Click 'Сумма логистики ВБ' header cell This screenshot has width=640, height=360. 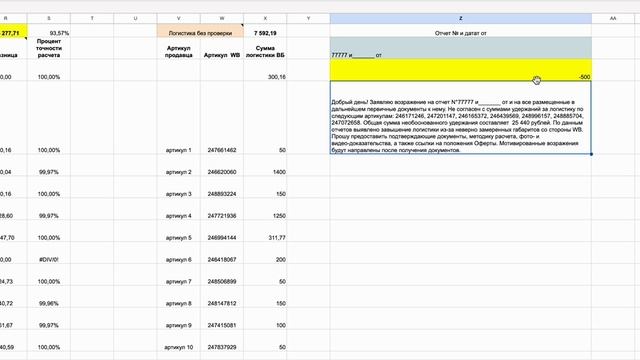(x=265, y=48)
